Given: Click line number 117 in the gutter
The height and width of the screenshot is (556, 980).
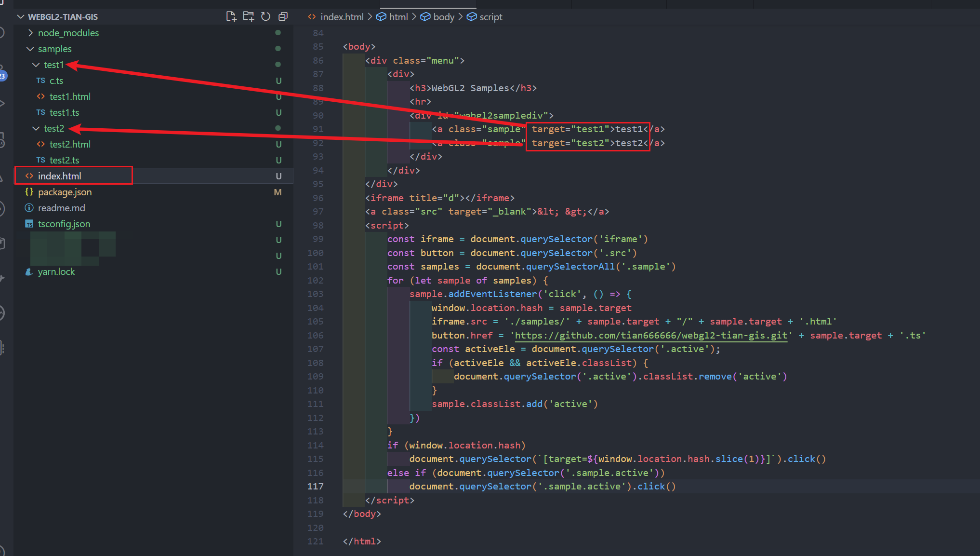Looking at the screenshot, I should point(315,487).
